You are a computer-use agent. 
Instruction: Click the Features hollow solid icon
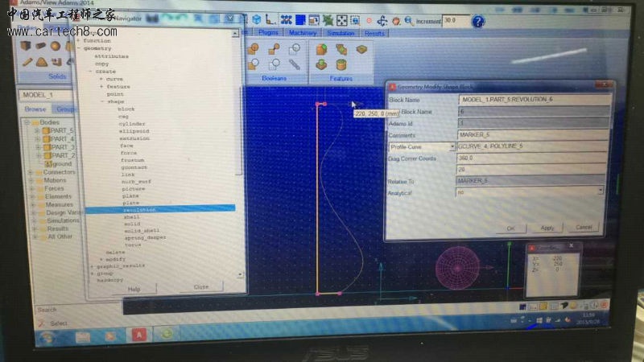pos(361,50)
